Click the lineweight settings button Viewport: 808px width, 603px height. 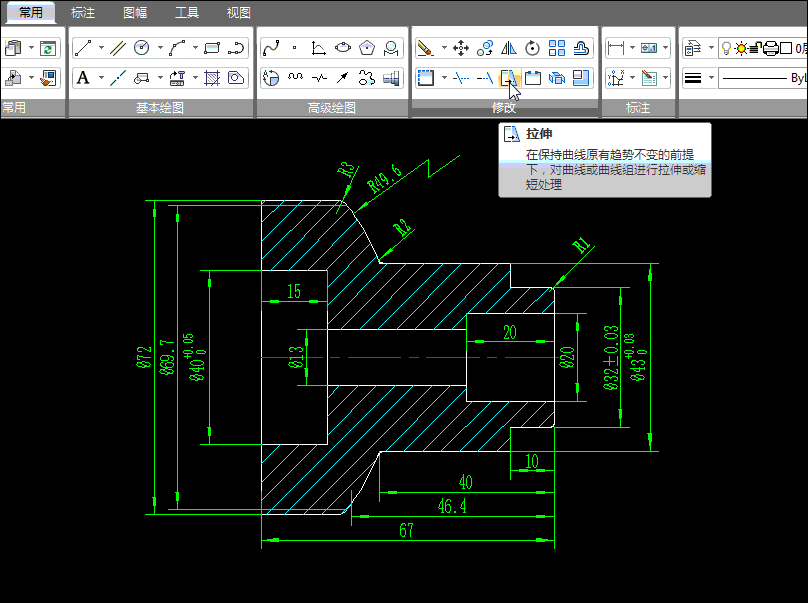click(x=693, y=78)
